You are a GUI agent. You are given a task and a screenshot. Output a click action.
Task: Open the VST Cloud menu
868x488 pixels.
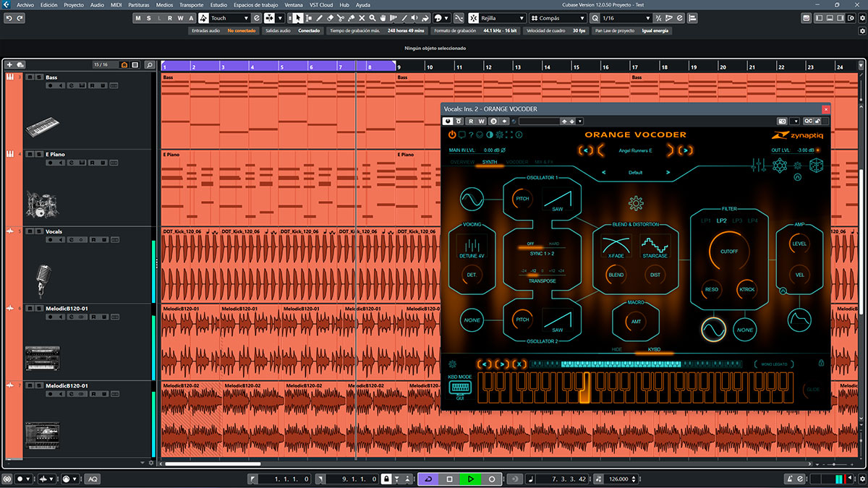[x=323, y=4]
